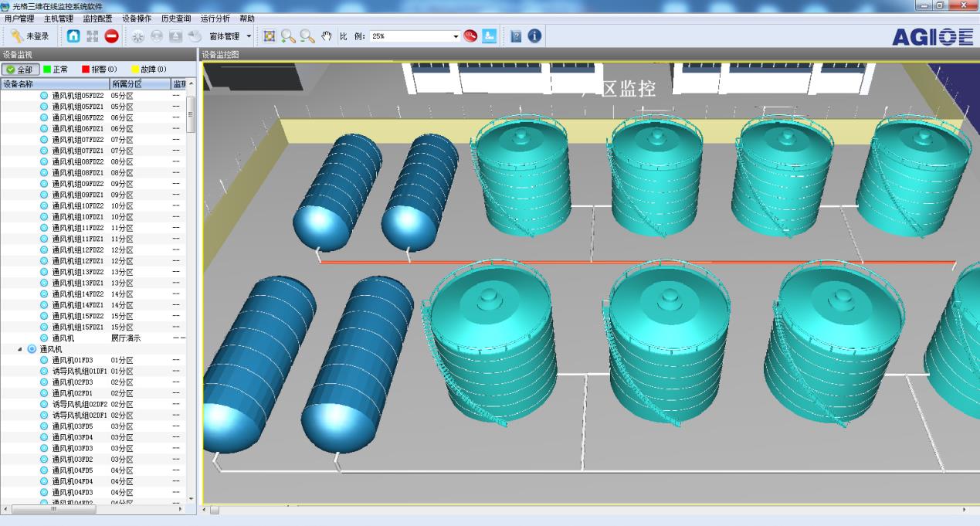
Task: Click the zoom in magnifier
Action: tap(288, 36)
